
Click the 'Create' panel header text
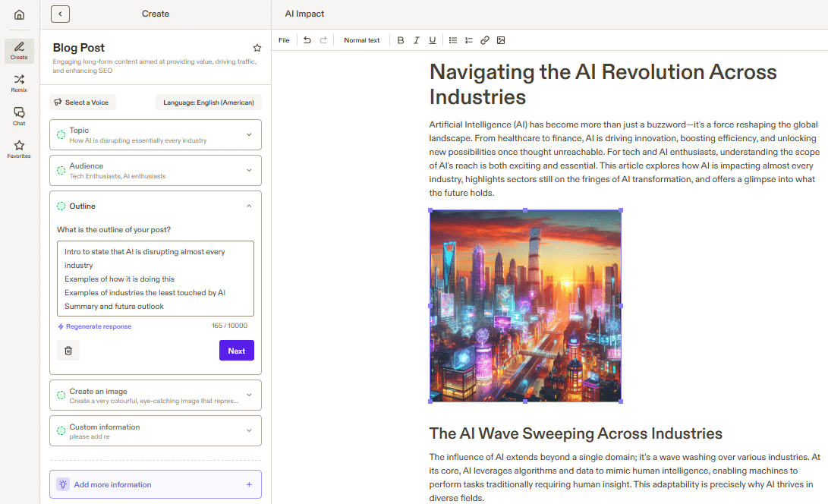point(156,14)
